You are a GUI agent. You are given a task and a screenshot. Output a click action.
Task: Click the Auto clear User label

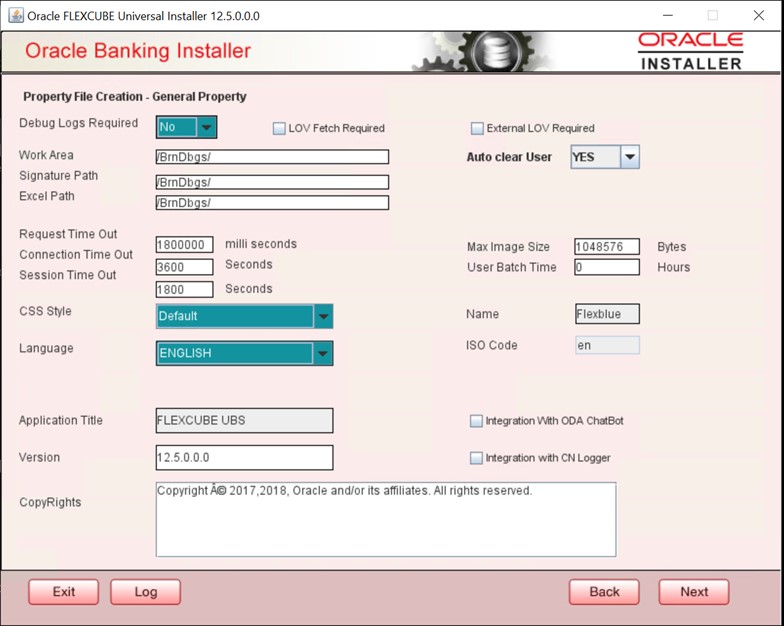509,157
